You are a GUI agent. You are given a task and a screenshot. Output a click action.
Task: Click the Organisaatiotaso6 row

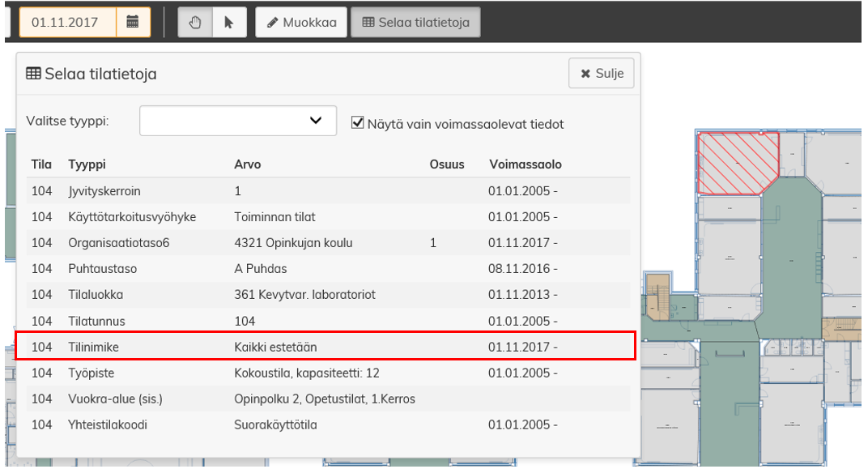point(324,243)
